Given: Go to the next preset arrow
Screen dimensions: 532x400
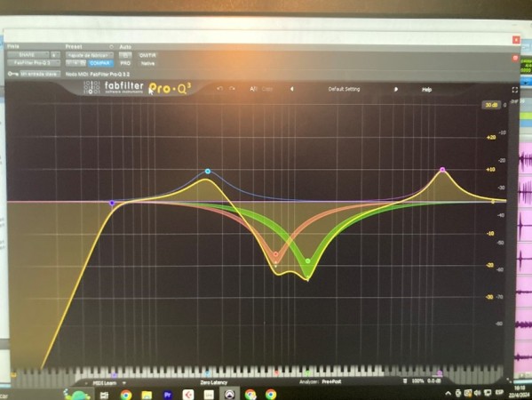Looking at the screenshot, I should click(395, 89).
